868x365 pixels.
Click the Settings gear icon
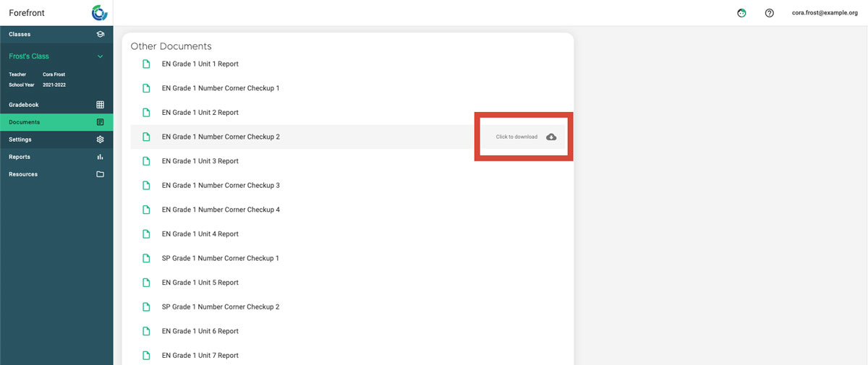tap(100, 139)
